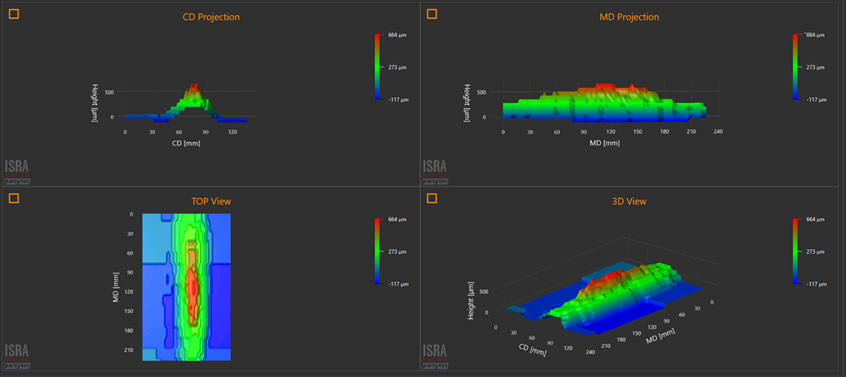846x377 pixels.
Task: Click the MD Projection title
Action: coord(629,17)
